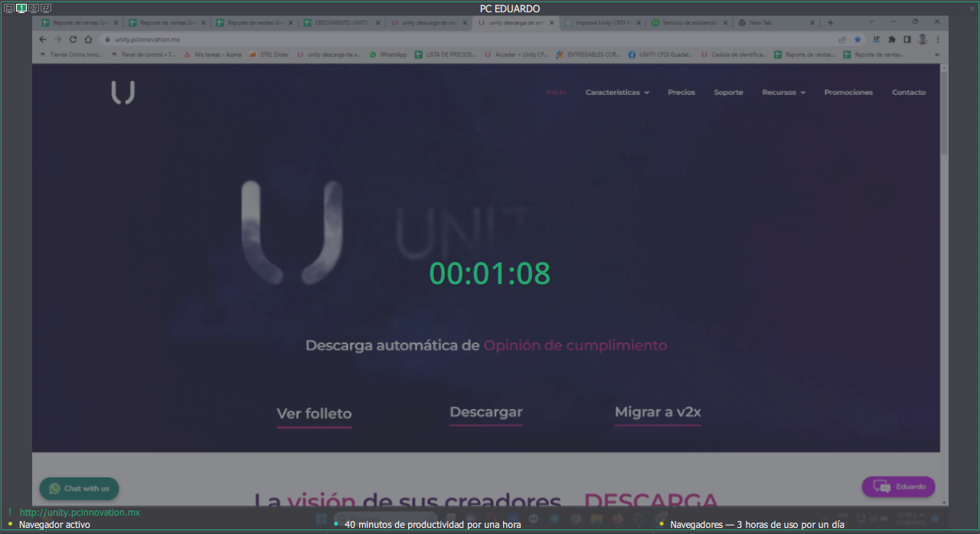This screenshot has height=534, width=980.
Task: Open LISTA DE PRECIOS bookmark
Action: (x=446, y=54)
